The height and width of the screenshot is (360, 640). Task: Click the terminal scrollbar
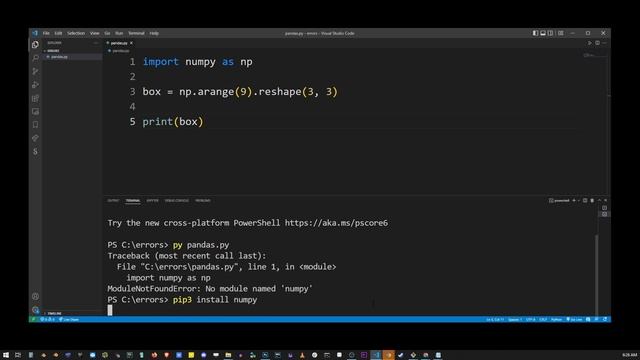[596, 274]
